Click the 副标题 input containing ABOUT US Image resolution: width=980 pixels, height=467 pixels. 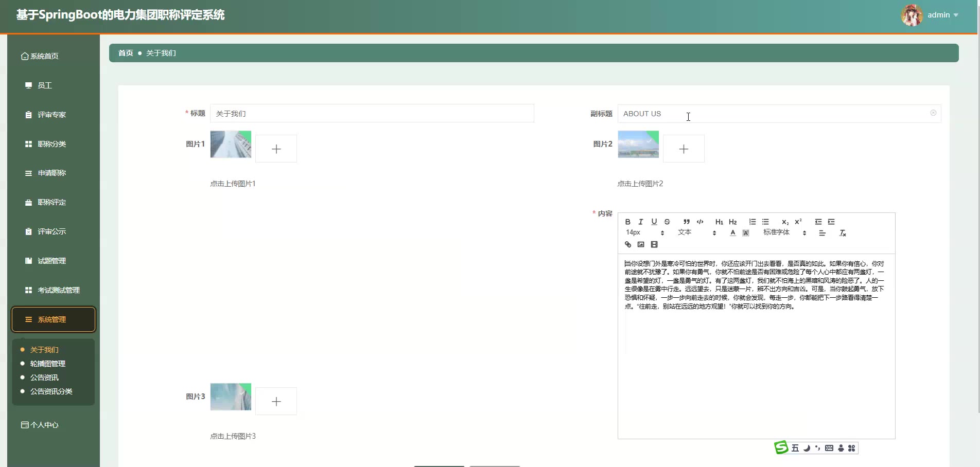tap(779, 114)
